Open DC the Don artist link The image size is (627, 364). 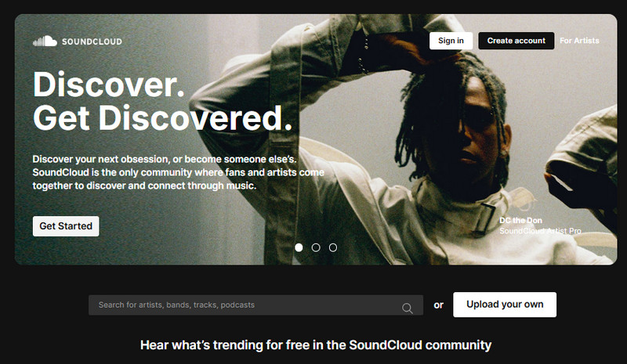520,221
